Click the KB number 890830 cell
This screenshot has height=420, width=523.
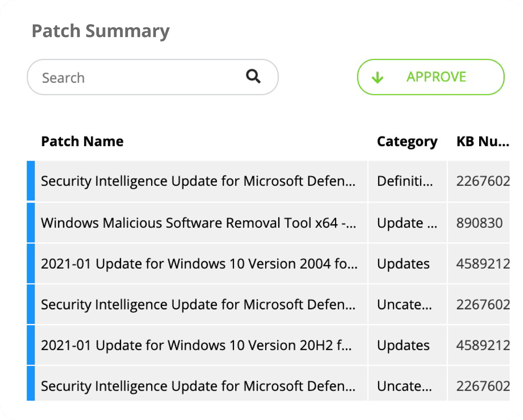click(479, 223)
